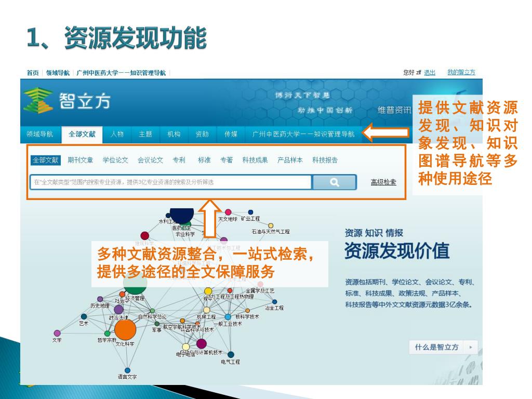The height and width of the screenshot is (399, 532).
Task: Go to 首页 in top navigation
Action: pyautogui.click(x=33, y=73)
